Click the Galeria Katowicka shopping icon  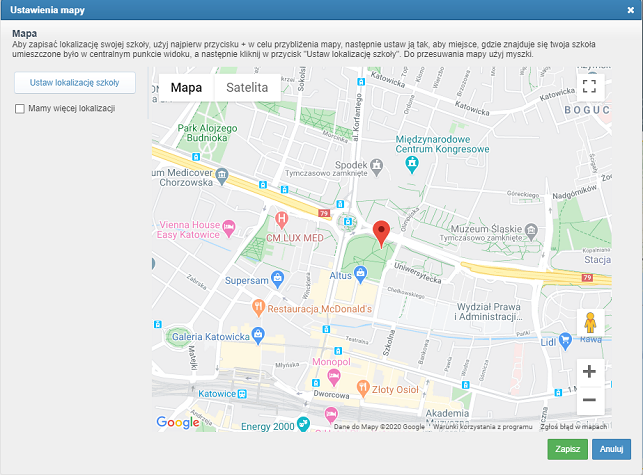click(258, 336)
